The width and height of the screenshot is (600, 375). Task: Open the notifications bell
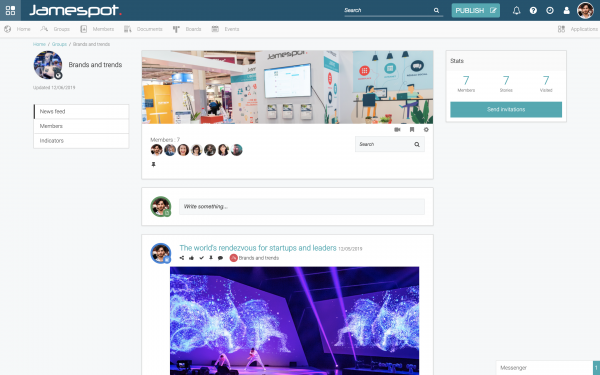pos(516,10)
